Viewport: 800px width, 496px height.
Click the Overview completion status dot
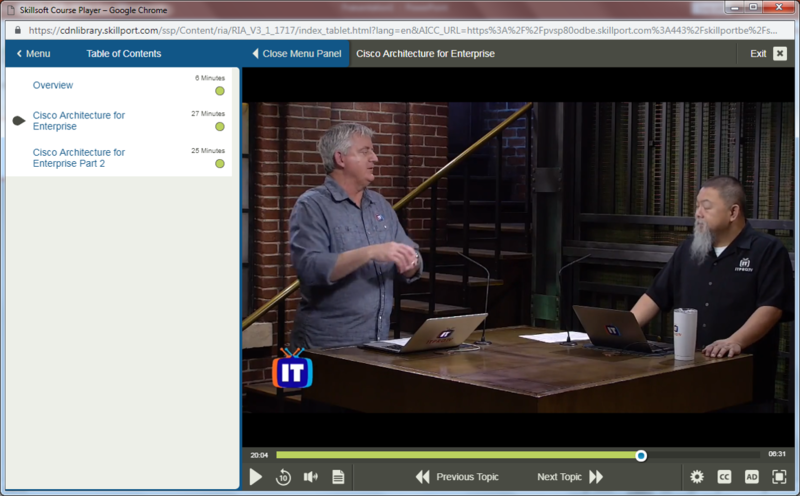(220, 91)
